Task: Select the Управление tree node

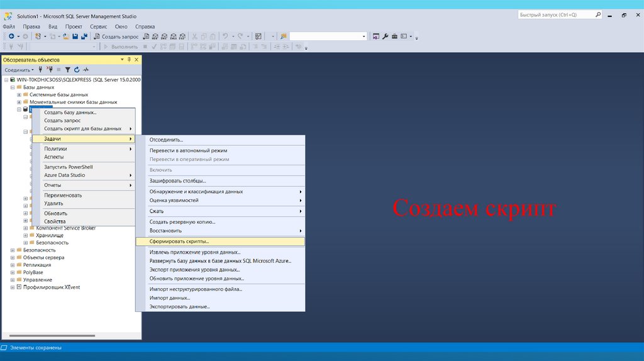Action: point(38,279)
